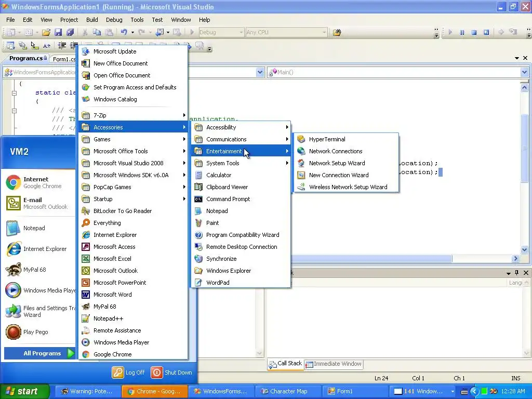Open Paint from the Accessories menu
The width and height of the screenshot is (532, 399).
241,222
